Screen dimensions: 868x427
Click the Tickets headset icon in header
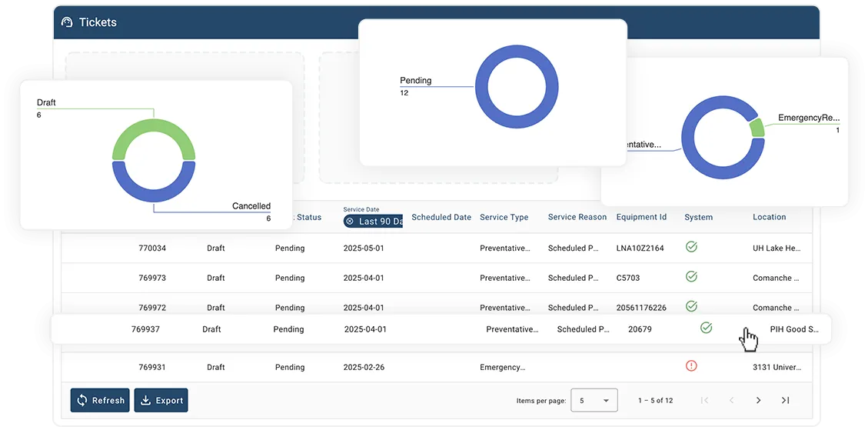click(x=67, y=22)
